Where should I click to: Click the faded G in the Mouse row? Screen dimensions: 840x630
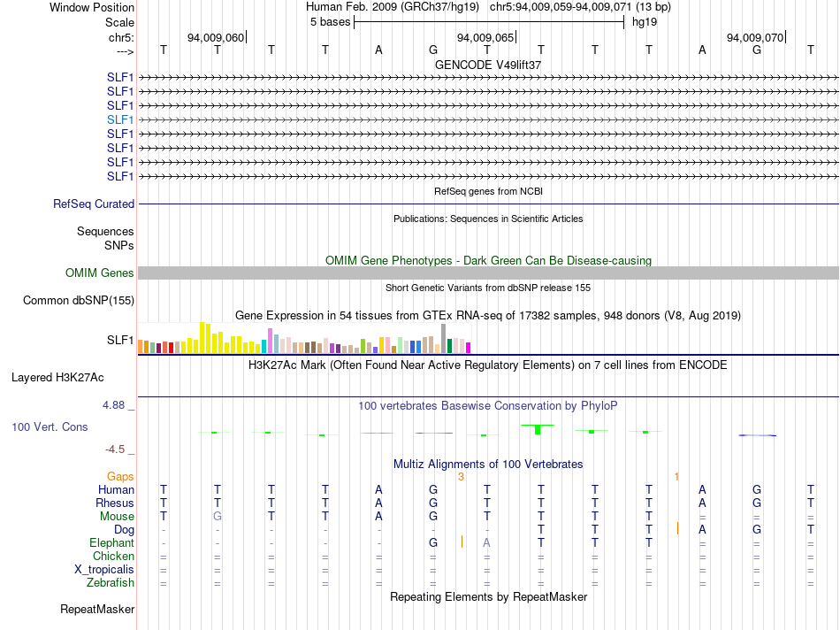pos(218,517)
